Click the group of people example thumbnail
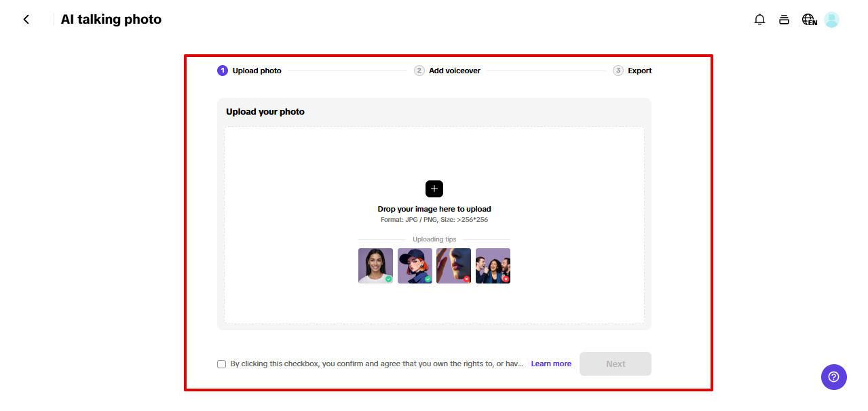This screenshot has height=411, width=868. tap(493, 266)
